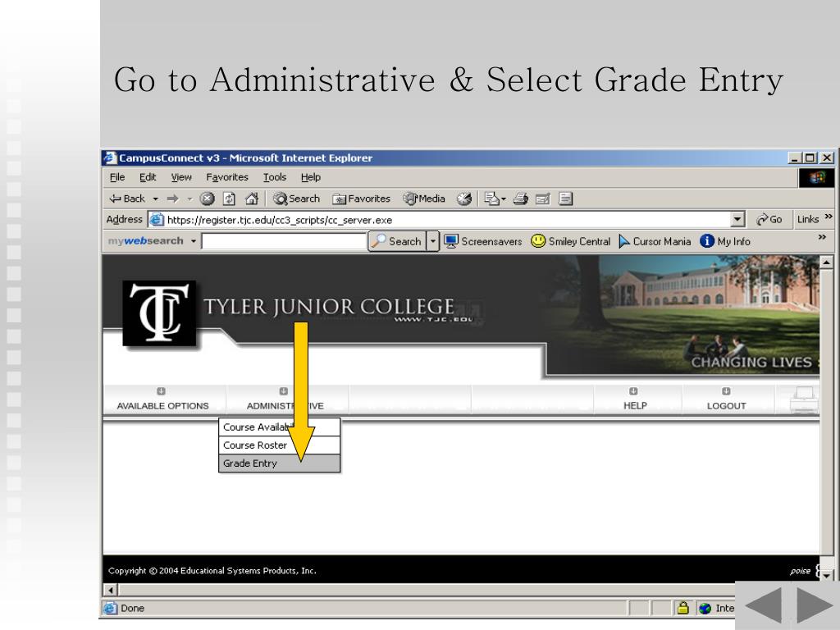
Task: Open the mywebsearch logo dropdown
Action: click(194, 242)
